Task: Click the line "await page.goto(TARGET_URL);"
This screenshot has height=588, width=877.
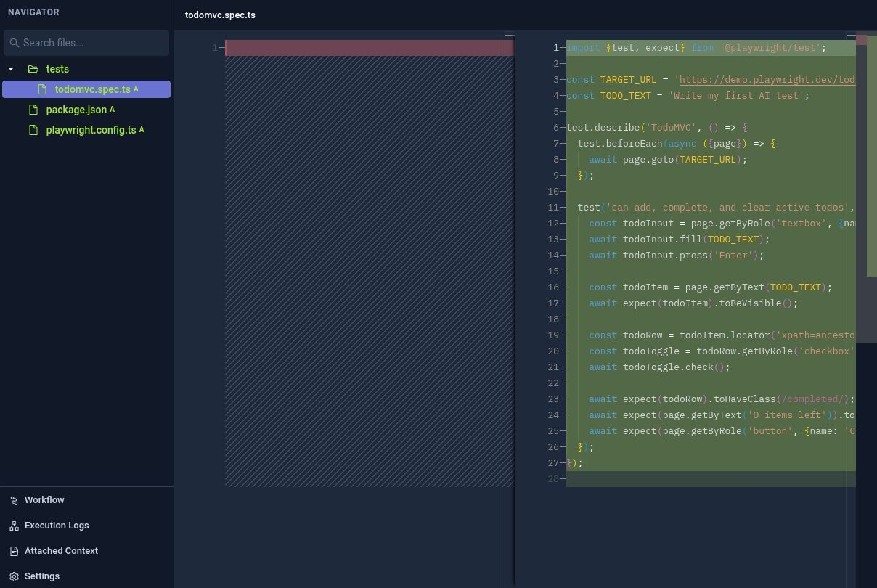Action: tap(668, 160)
